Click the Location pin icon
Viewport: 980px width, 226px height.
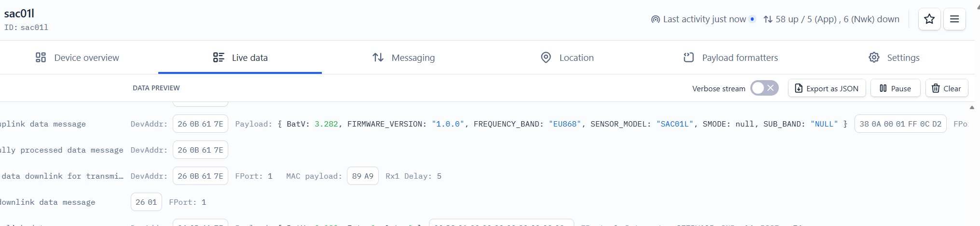click(546, 57)
